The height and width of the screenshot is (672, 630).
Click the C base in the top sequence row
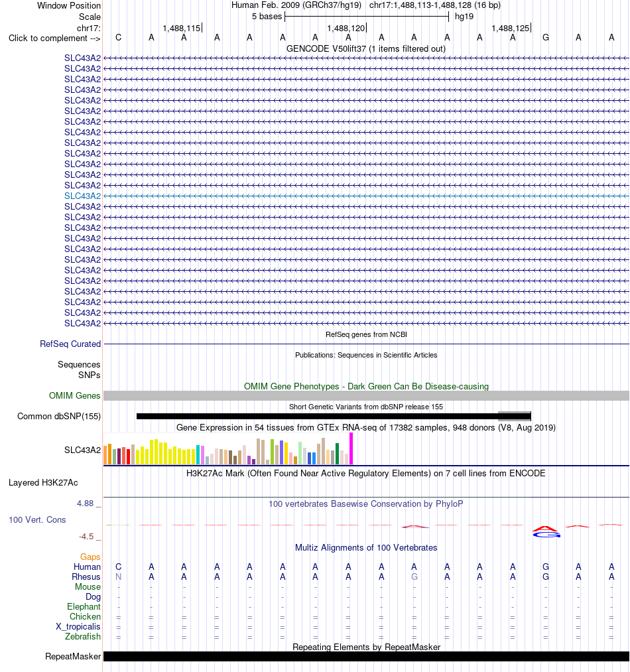(x=119, y=38)
